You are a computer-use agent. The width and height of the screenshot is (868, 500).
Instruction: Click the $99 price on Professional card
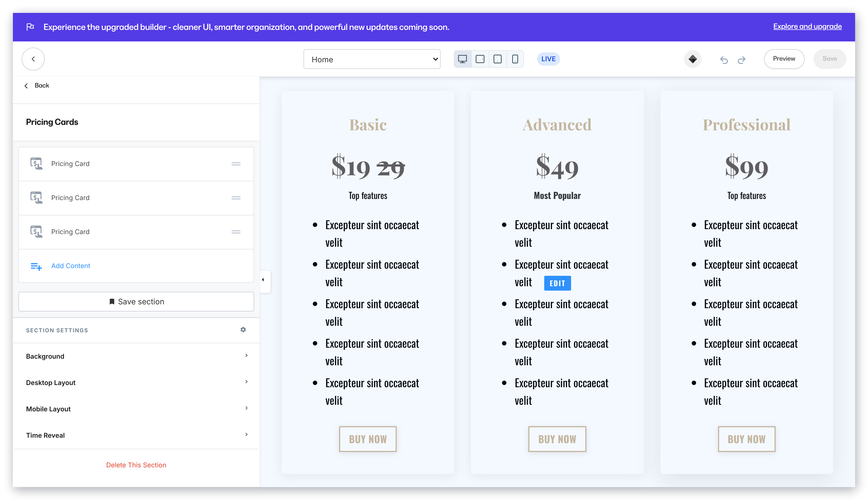[747, 167]
